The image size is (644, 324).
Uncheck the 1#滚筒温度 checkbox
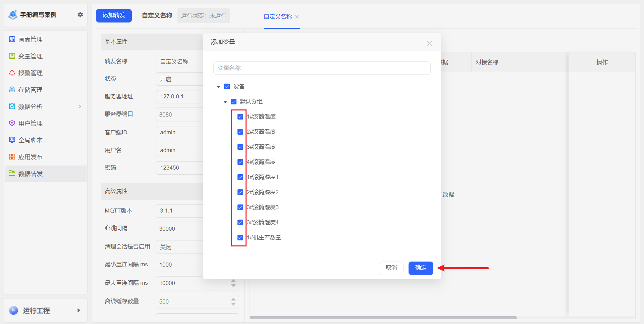[x=240, y=117]
